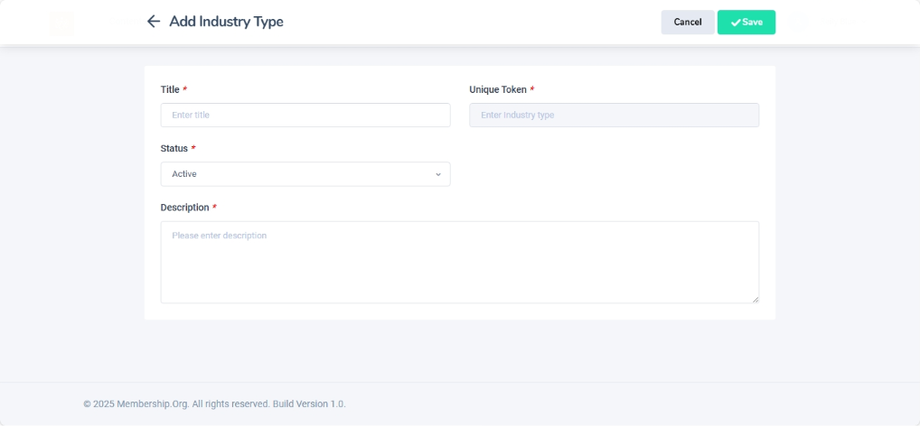Focus the Title input field
This screenshot has height=426, width=920.
(x=305, y=115)
